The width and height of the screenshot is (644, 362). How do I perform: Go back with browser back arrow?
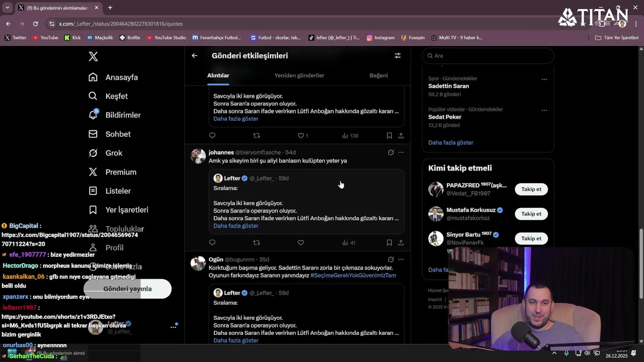pyautogui.click(x=8, y=24)
